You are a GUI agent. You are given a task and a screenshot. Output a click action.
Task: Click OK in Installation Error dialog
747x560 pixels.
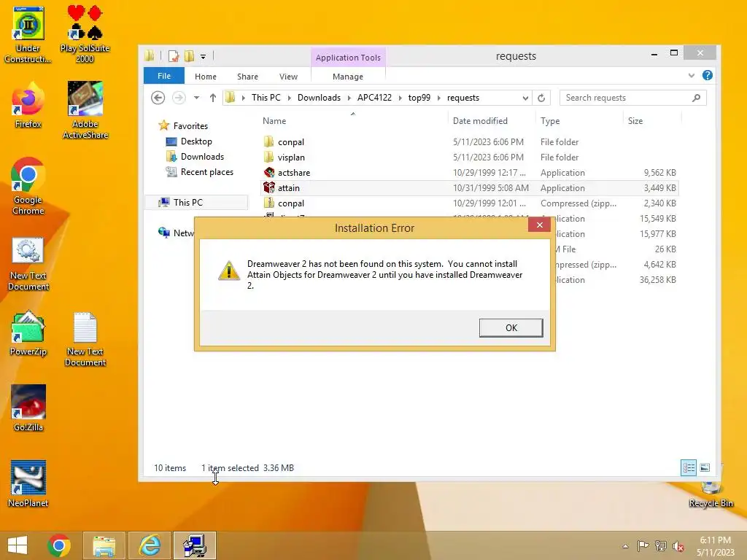(x=511, y=327)
